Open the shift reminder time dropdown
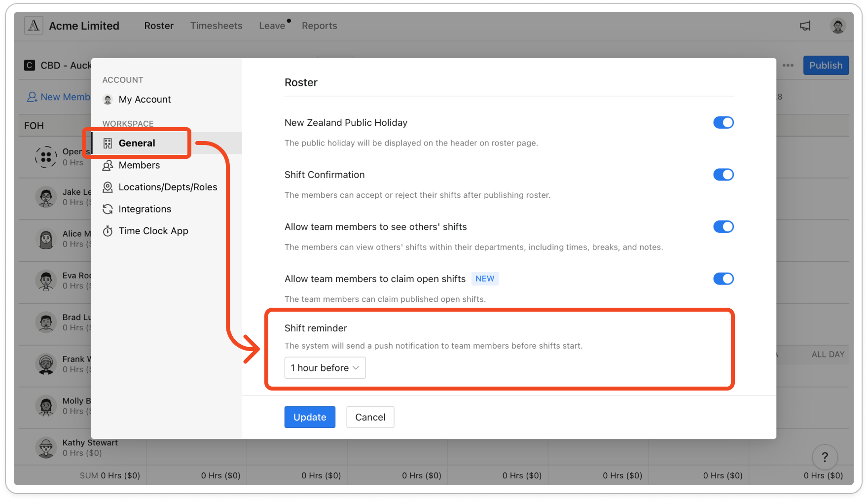Image resolution: width=868 pixels, height=501 pixels. pyautogui.click(x=325, y=368)
